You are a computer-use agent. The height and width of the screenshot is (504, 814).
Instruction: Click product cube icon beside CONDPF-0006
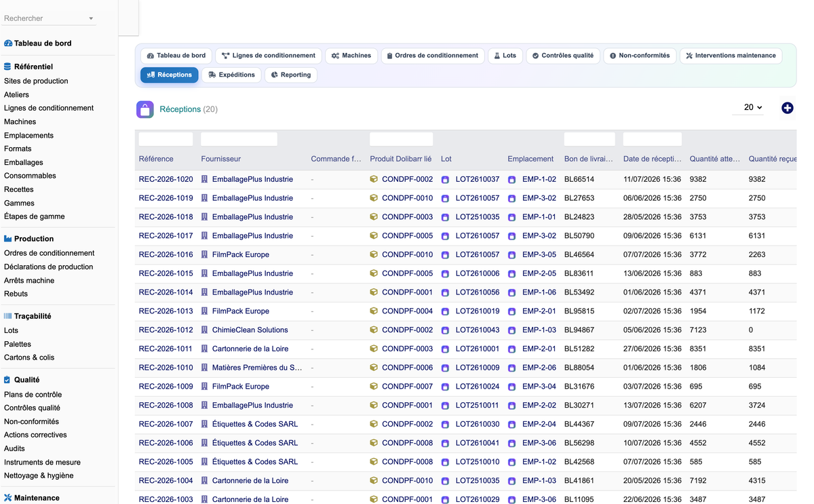point(374,368)
